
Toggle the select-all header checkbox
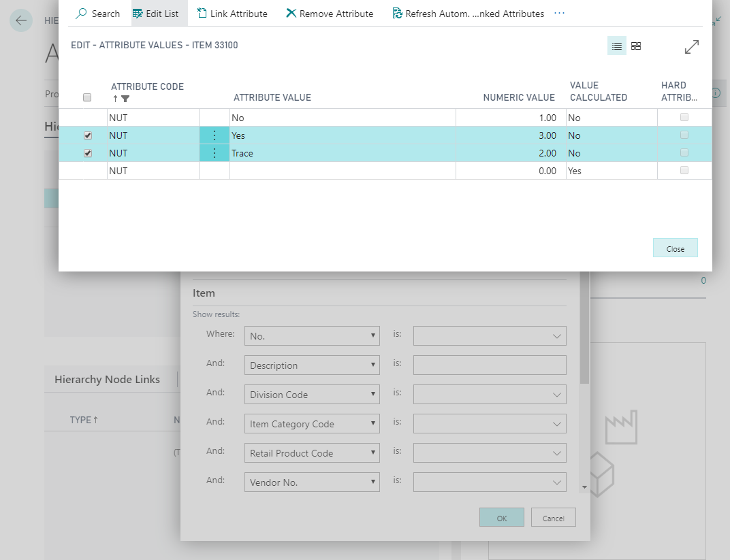click(87, 98)
